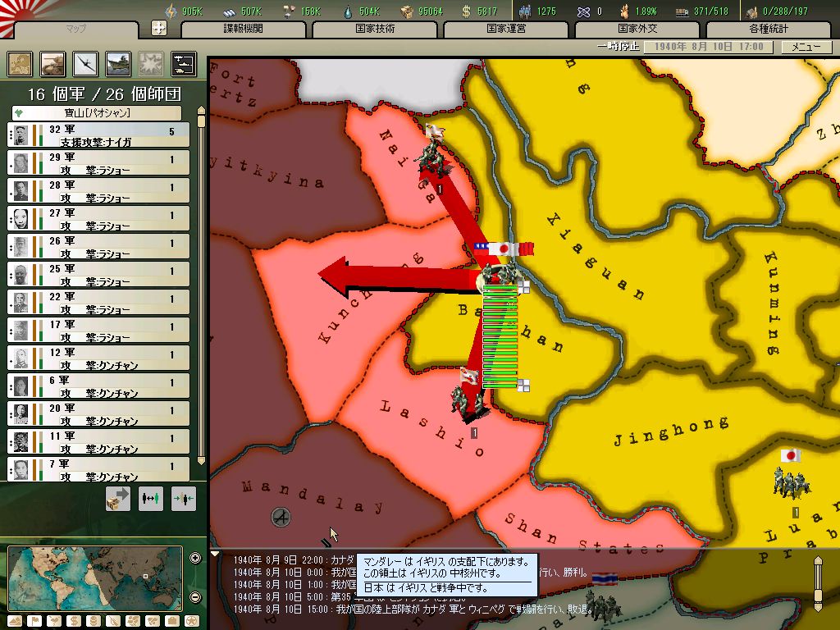Image resolution: width=840 pixels, height=630 pixels.
Task: Click the Kunming province on the map
Action: point(773,303)
